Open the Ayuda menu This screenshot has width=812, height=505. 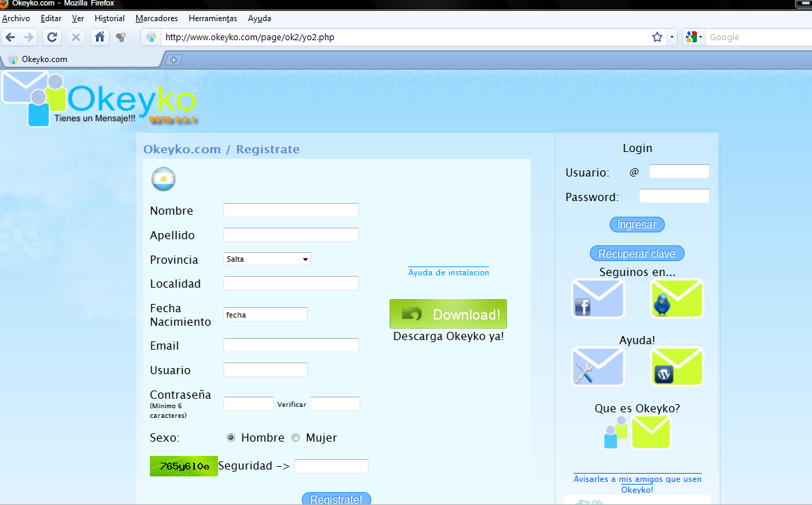pos(260,18)
